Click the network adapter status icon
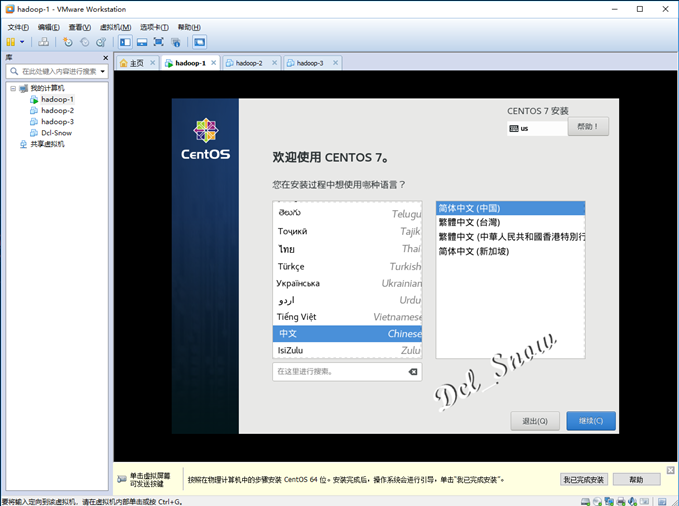Screen dimensions: 679x506 tap(609, 502)
